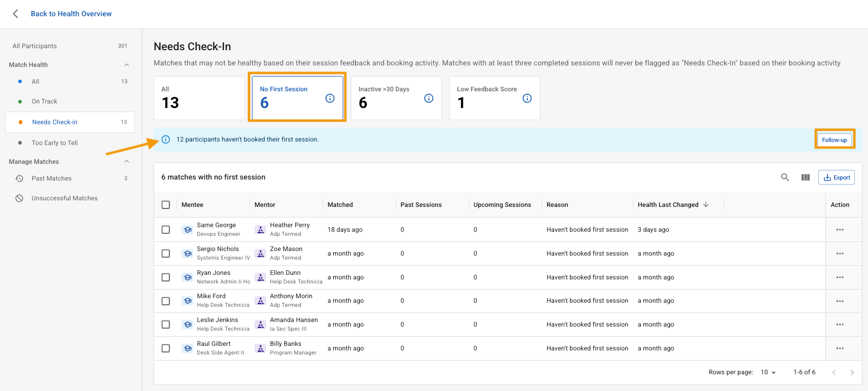Collapse the Manage Matches section
This screenshot has width=868, height=391.
click(127, 162)
